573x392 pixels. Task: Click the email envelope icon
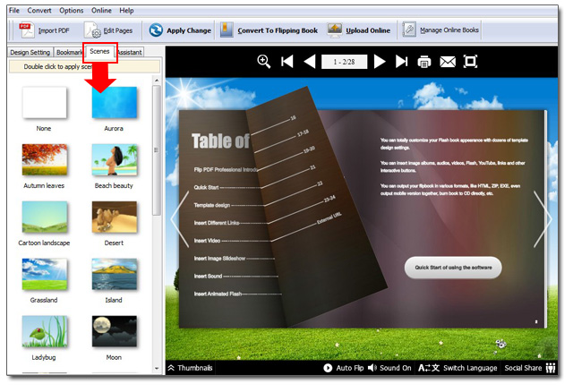(448, 62)
